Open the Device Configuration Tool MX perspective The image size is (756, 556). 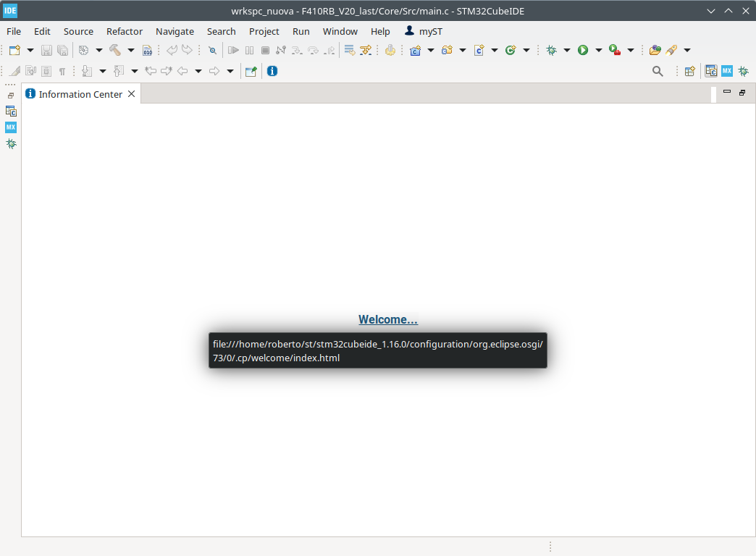click(x=726, y=70)
